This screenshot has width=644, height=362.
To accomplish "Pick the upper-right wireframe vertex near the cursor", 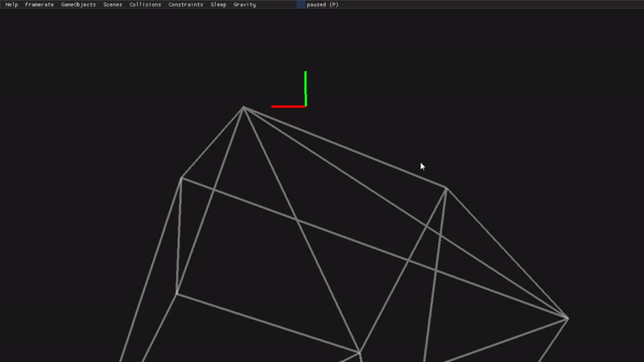I will click(446, 188).
